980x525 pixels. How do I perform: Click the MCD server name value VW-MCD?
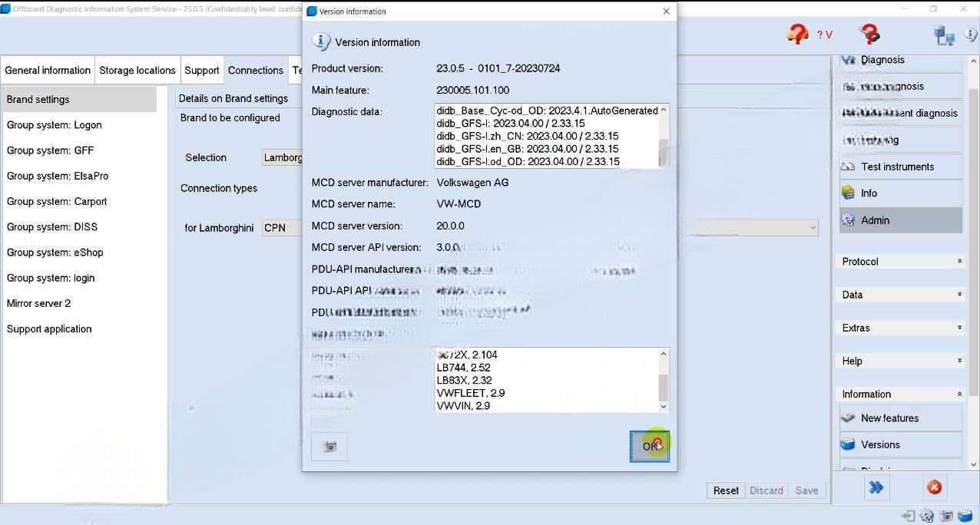coord(459,204)
